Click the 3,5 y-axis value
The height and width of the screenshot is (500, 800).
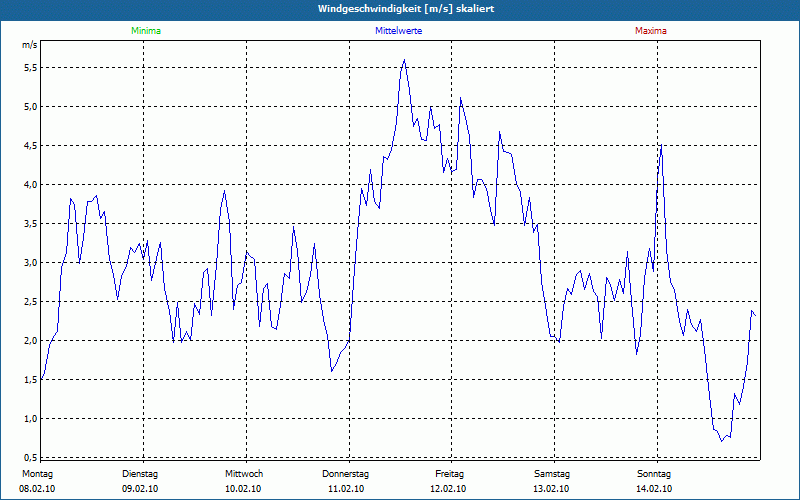click(x=31, y=223)
